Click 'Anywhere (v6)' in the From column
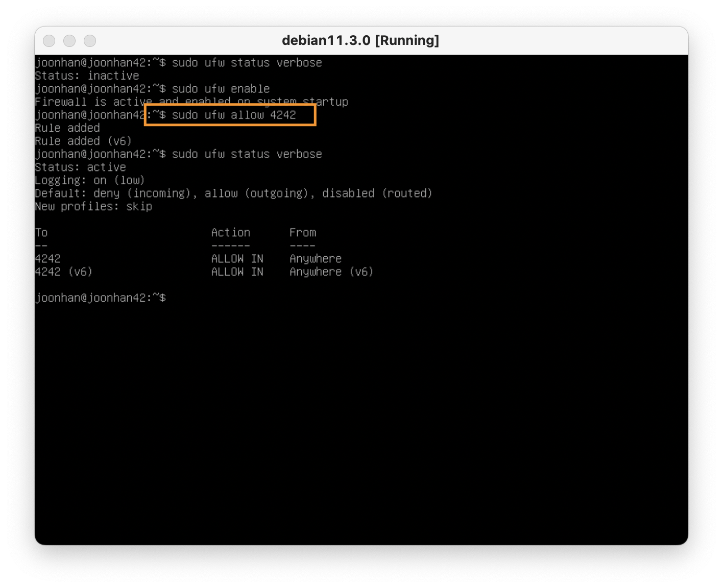 point(331,272)
